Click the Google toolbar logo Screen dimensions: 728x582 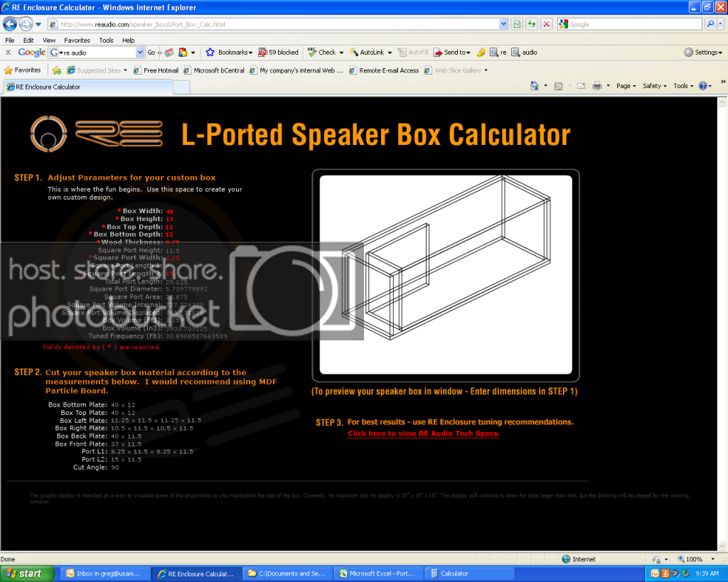tap(31, 53)
